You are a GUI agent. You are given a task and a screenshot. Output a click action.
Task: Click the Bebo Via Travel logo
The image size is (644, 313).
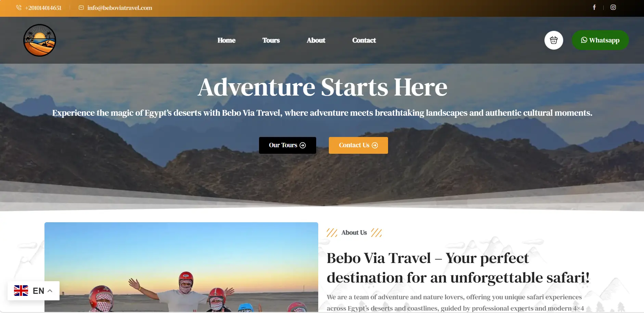40,40
